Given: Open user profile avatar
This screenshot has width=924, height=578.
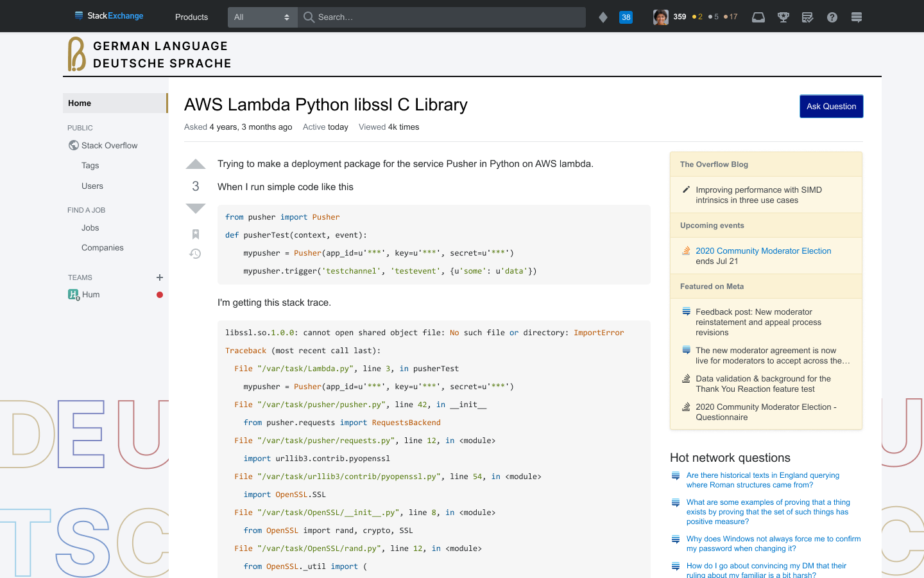Looking at the screenshot, I should point(661,17).
